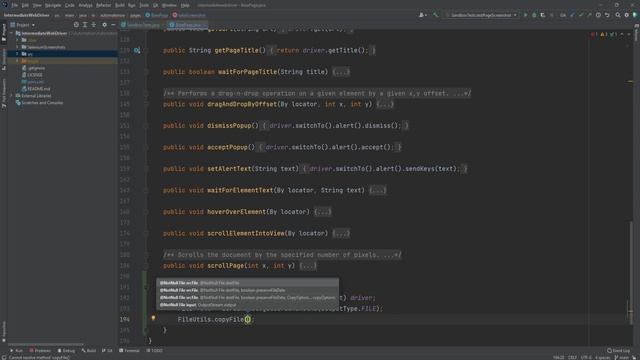The image size is (640, 360).
Task: Open IDE settings gear icon in toolbar
Action: (627, 15)
